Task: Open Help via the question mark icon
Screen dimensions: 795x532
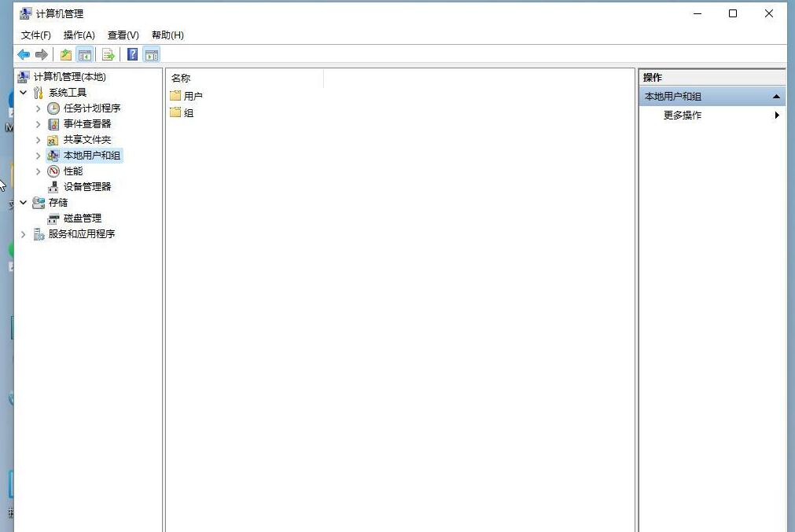Action: tap(131, 54)
